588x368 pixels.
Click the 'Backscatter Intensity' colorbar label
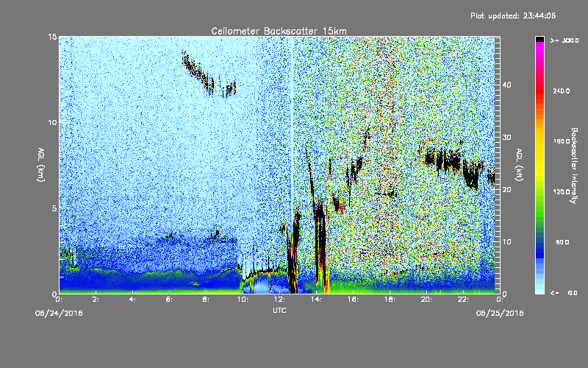pos(574,166)
